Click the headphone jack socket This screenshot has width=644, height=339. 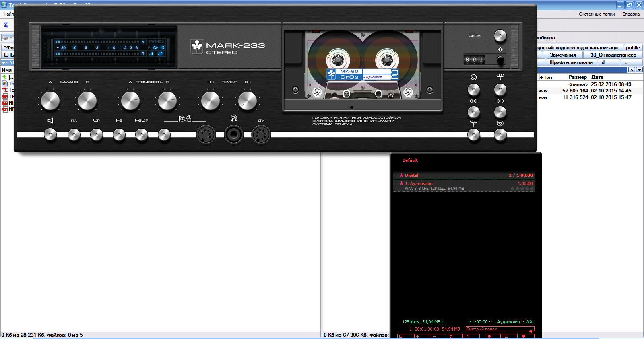coord(234,135)
